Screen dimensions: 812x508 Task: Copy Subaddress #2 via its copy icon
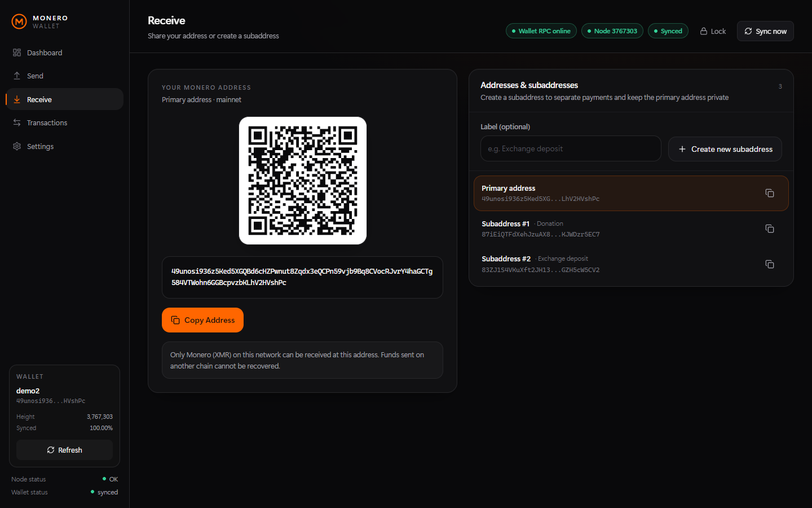pyautogui.click(x=770, y=264)
